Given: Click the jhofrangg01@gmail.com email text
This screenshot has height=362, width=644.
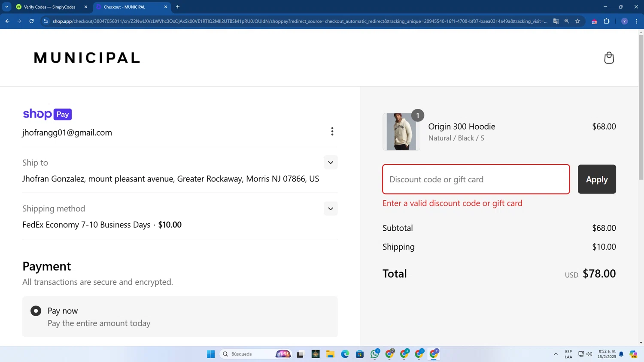Looking at the screenshot, I should coord(67,133).
